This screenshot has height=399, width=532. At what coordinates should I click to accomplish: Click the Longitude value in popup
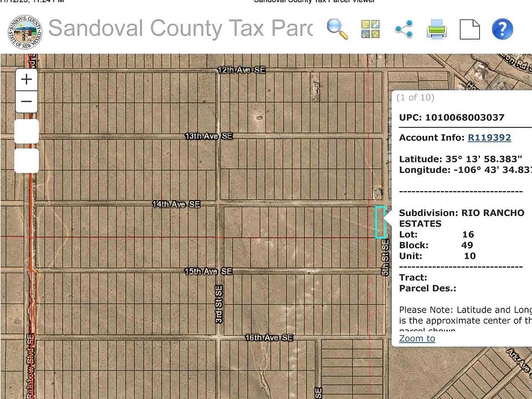pyautogui.click(x=493, y=170)
